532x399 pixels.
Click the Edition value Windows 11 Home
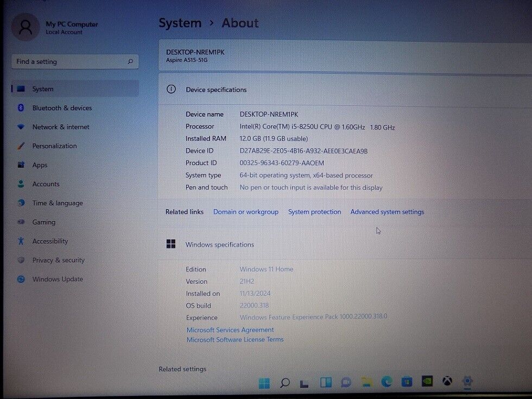coord(267,269)
